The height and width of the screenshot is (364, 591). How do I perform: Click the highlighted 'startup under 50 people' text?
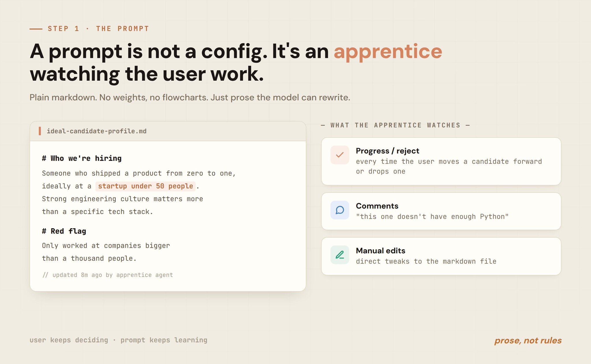coord(145,186)
